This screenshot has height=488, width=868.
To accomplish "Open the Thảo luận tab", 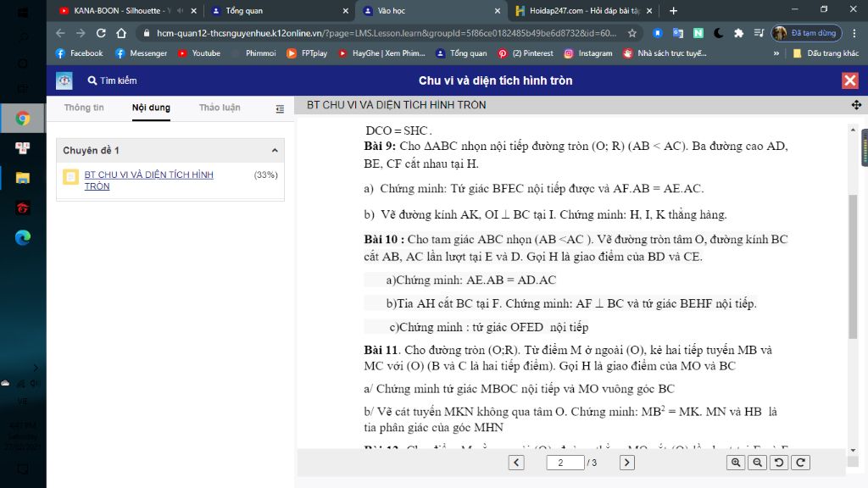I will pos(220,108).
